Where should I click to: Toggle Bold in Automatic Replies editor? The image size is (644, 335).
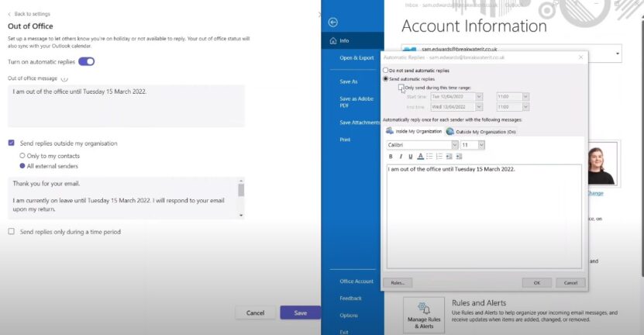click(x=391, y=157)
